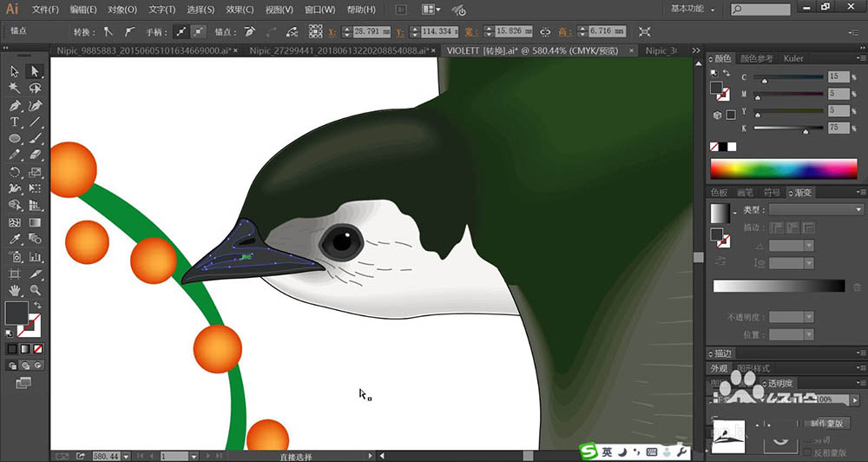The image size is (868, 462).
Task: Choose the Gradient tool in toolbox
Action: tap(35, 222)
